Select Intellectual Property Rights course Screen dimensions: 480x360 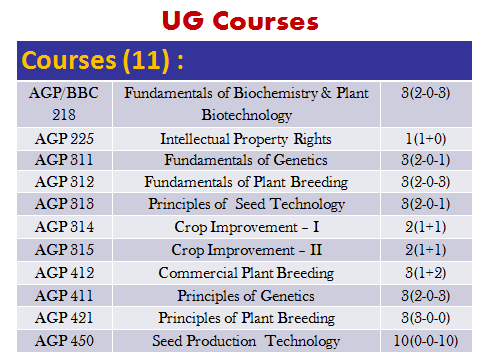(x=246, y=139)
